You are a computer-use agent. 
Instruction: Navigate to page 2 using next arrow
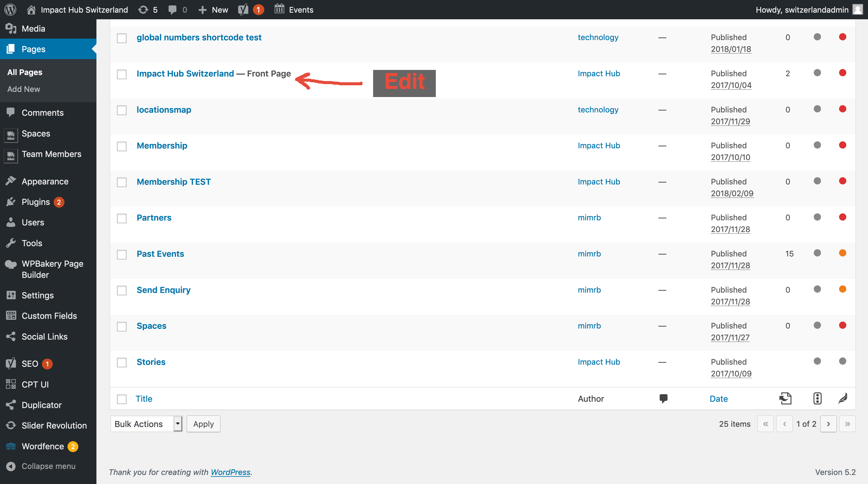coord(829,424)
